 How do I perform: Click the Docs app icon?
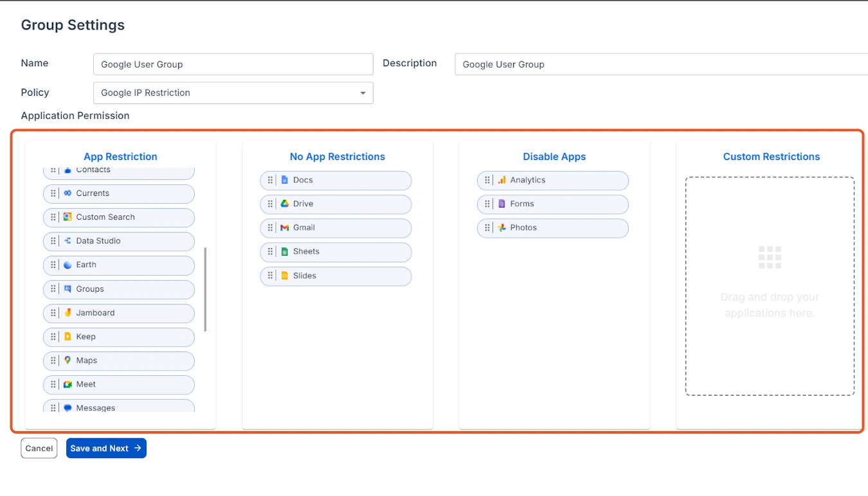285,180
